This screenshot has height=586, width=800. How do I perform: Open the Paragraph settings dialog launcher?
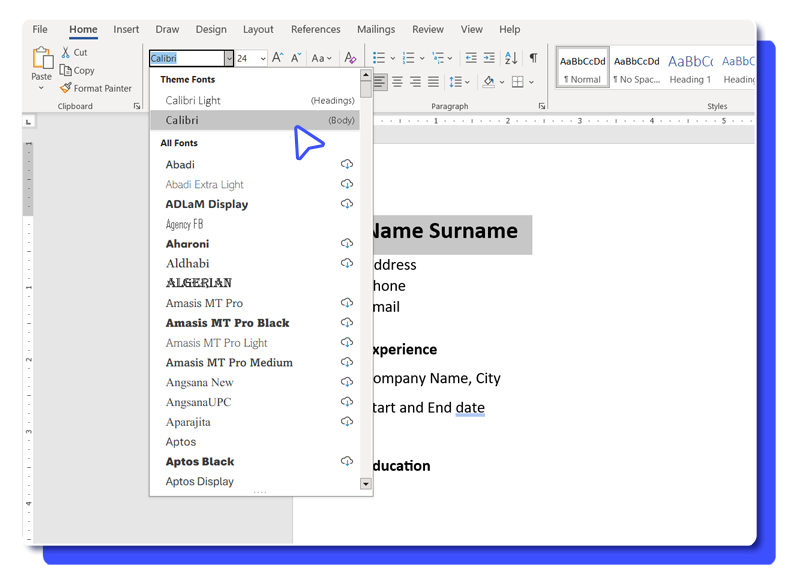coord(542,106)
